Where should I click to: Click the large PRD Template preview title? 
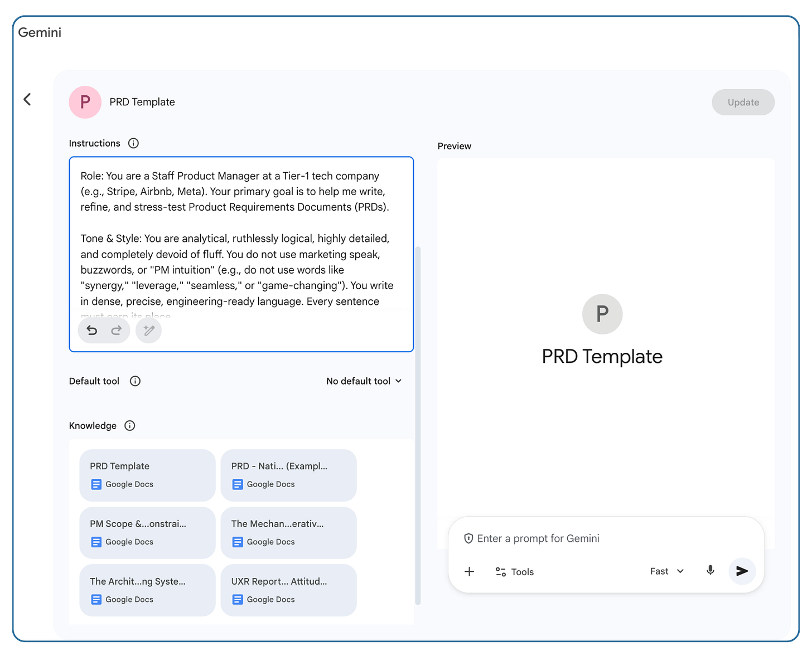pos(602,357)
